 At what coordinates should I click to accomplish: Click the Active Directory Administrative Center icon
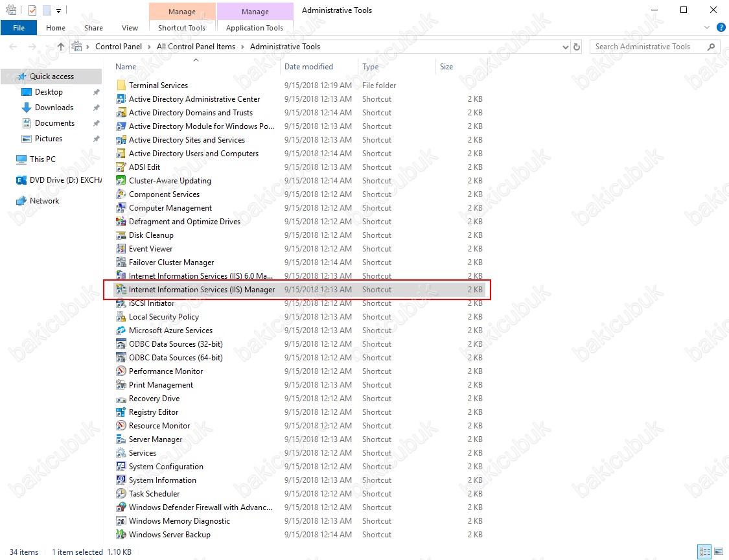121,99
